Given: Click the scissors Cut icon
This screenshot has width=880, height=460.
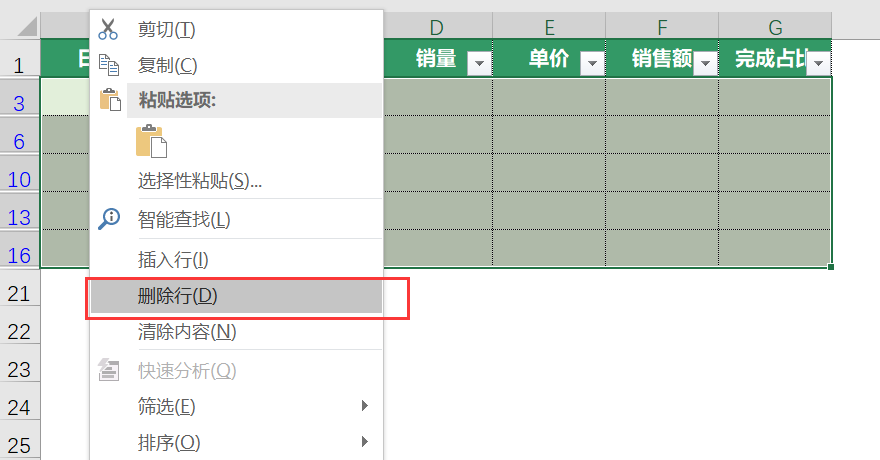Looking at the screenshot, I should [x=108, y=29].
